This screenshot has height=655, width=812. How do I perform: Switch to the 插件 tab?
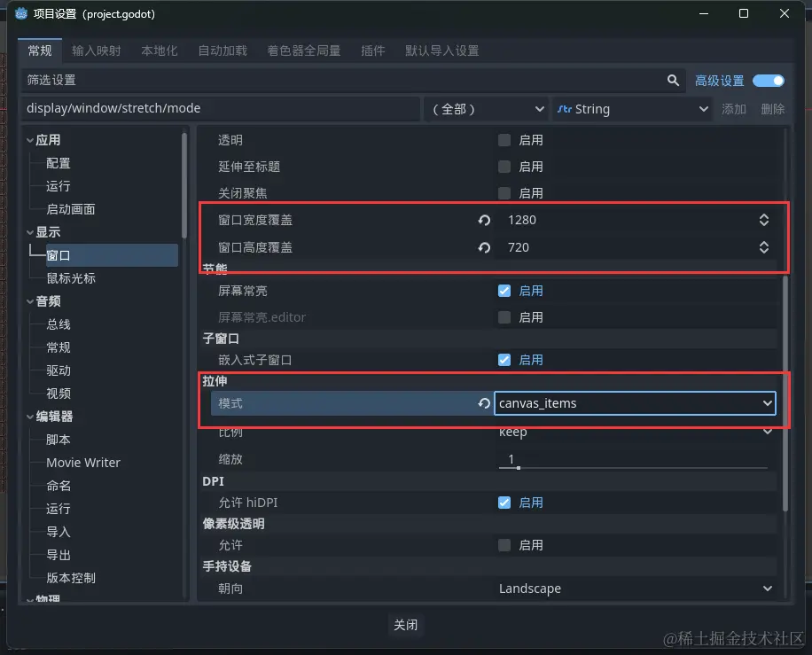373,51
